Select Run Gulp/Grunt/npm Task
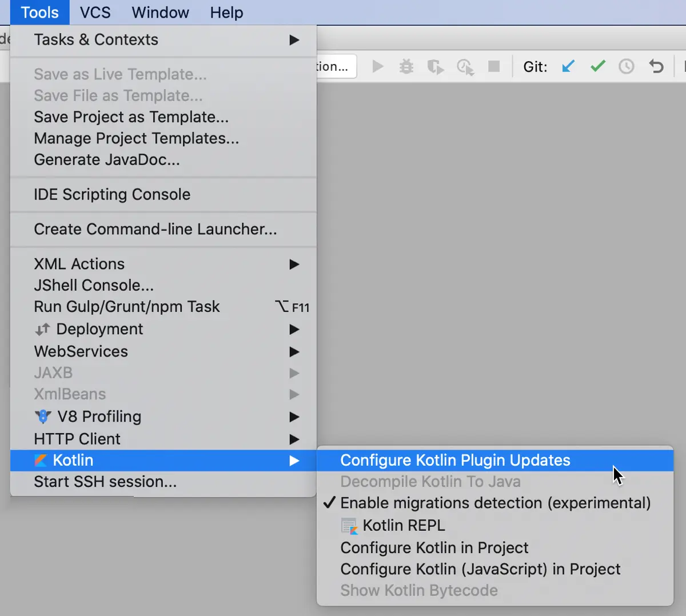The width and height of the screenshot is (686, 616). point(163,307)
